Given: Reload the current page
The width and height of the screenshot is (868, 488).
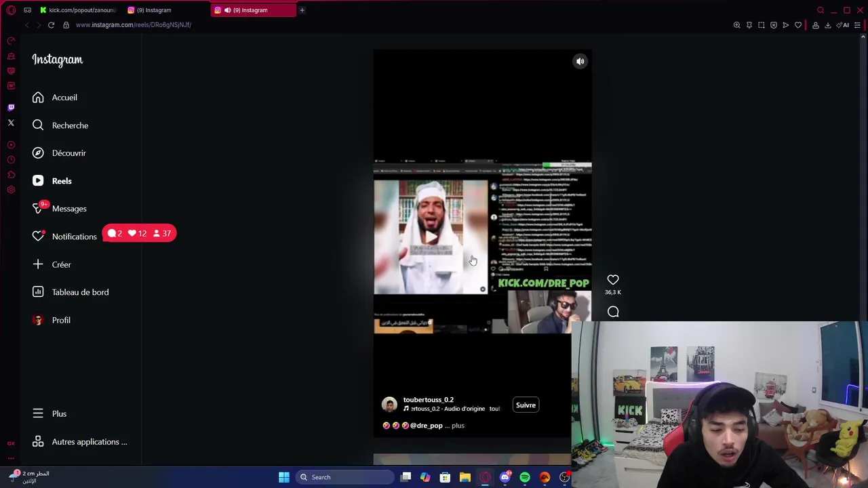Looking at the screenshot, I should 51,25.
